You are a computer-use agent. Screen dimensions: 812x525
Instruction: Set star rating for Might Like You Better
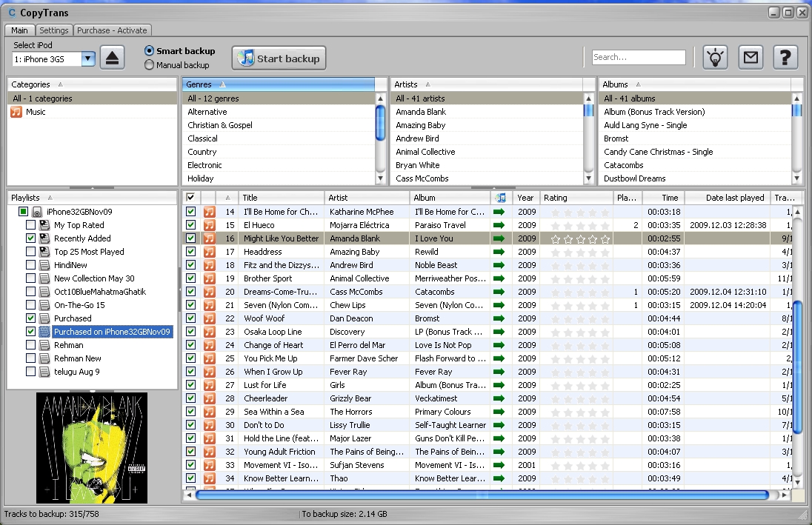point(580,238)
